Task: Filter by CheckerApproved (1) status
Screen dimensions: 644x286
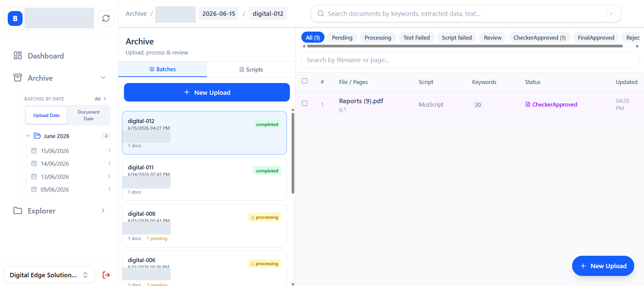Action: pos(540,38)
